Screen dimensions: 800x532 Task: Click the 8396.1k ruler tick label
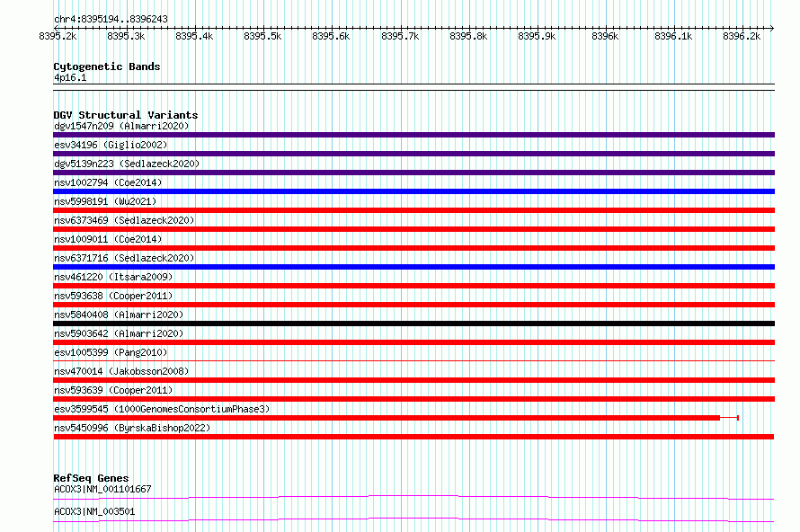(x=673, y=36)
